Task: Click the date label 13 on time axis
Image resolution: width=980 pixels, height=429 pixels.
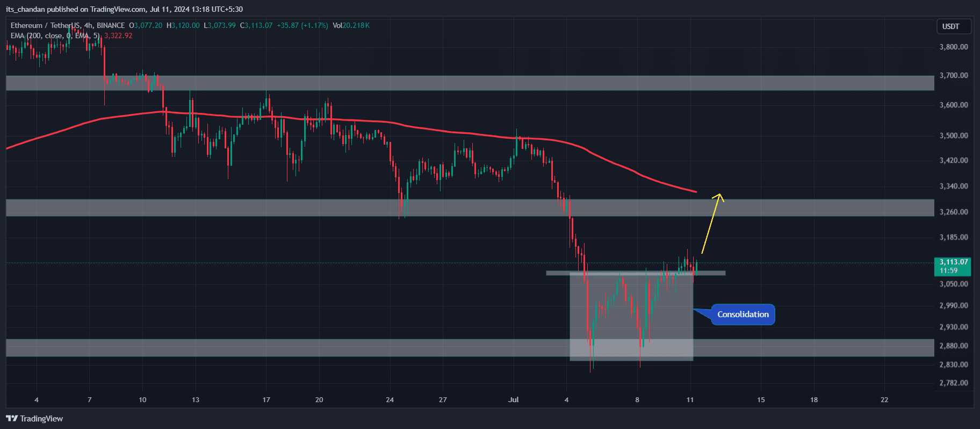Action: 196,399
